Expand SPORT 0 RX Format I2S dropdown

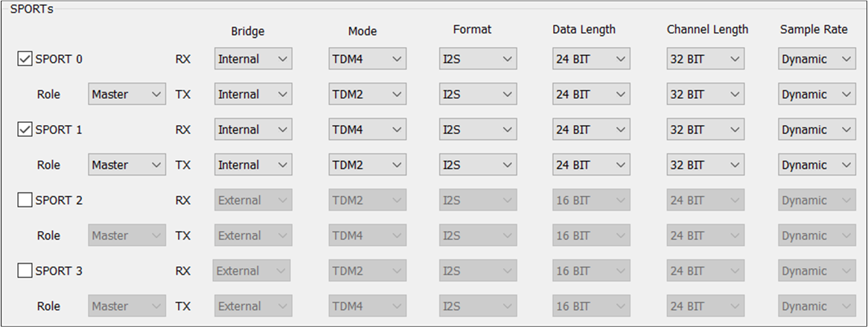478,59
